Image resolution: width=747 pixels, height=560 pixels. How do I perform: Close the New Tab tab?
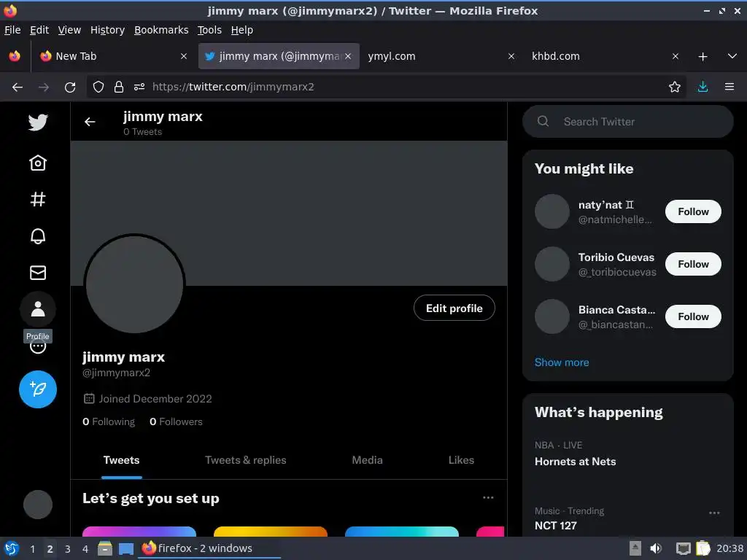[183, 56]
